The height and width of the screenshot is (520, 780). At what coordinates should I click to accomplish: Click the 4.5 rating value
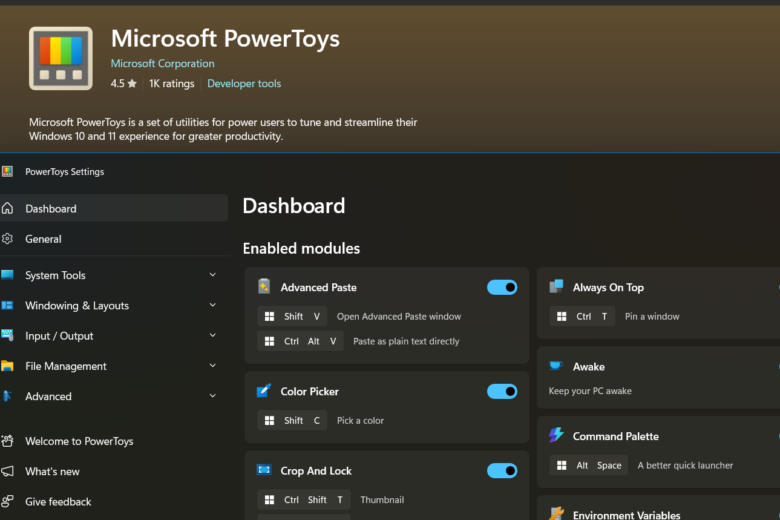[x=117, y=84]
